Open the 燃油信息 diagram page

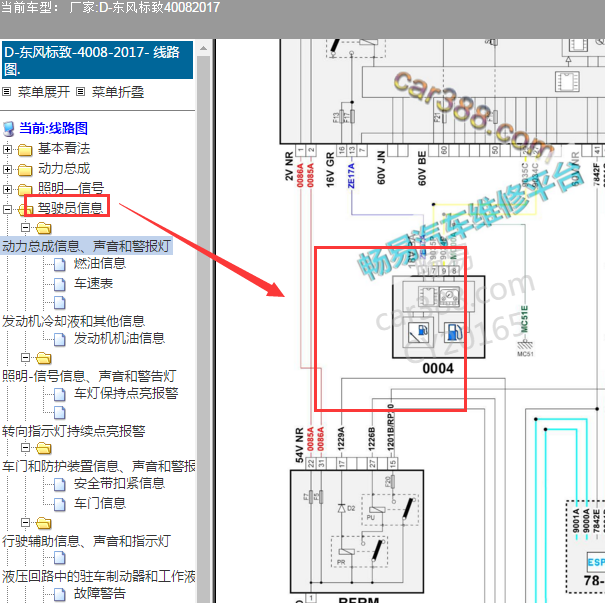(100, 263)
